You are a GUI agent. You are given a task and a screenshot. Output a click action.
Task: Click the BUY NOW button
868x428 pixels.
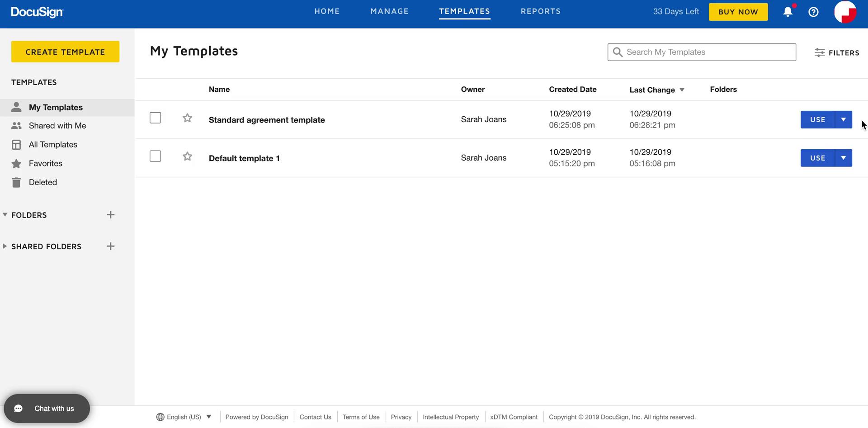[x=738, y=12]
